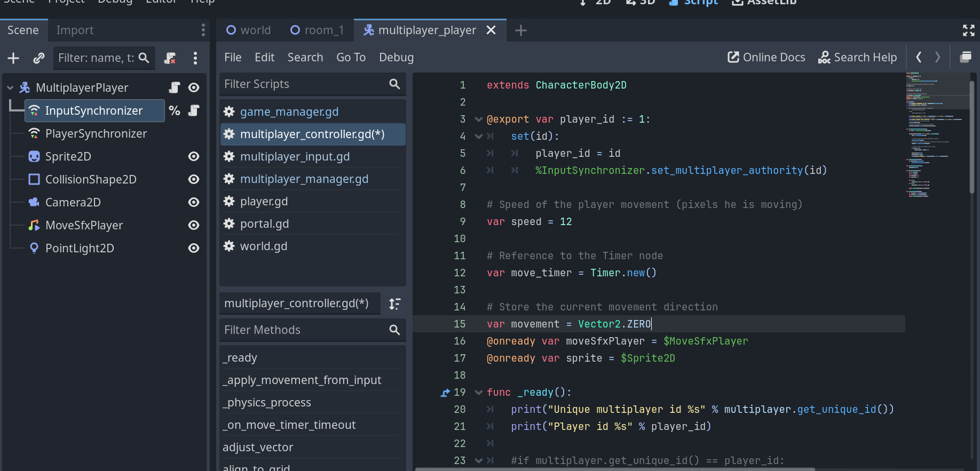The height and width of the screenshot is (471, 980).
Task: Open script attached to MultiplayerPlayer node
Action: (175, 87)
